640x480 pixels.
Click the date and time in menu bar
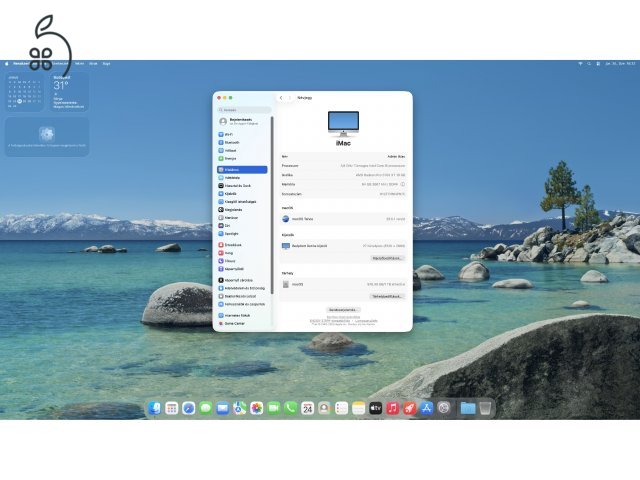pos(620,64)
